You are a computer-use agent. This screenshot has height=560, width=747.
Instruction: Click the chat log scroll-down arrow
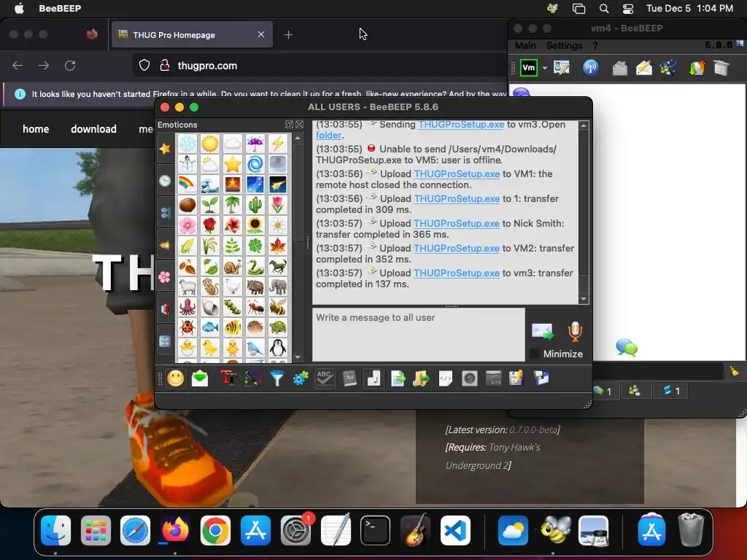(x=584, y=299)
